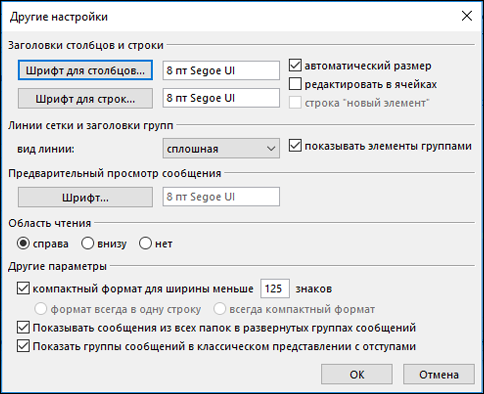Uncheck 'Показывать сообщения из всех папок' option
The height and width of the screenshot is (394, 484).
tap(23, 328)
